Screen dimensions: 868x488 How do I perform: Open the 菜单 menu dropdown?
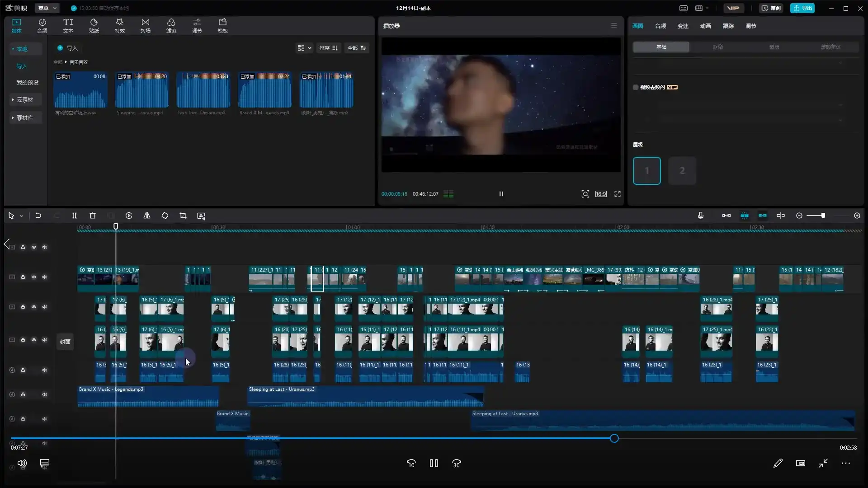coord(47,8)
